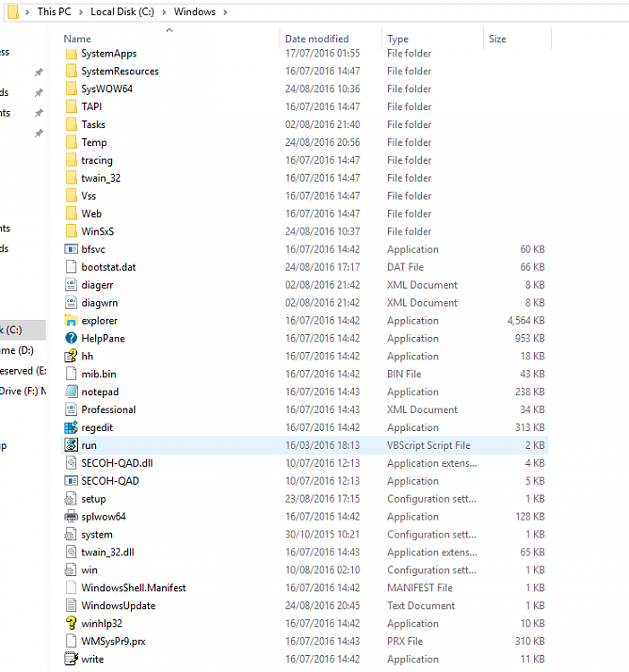The image size is (629, 672).
Task: Select the SystemApps folder name
Action: 108,54
